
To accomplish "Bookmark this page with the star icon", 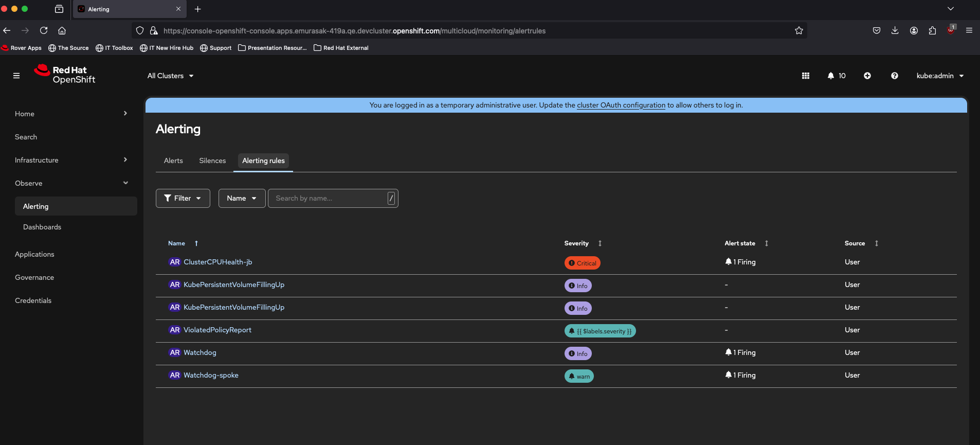I will click(799, 31).
